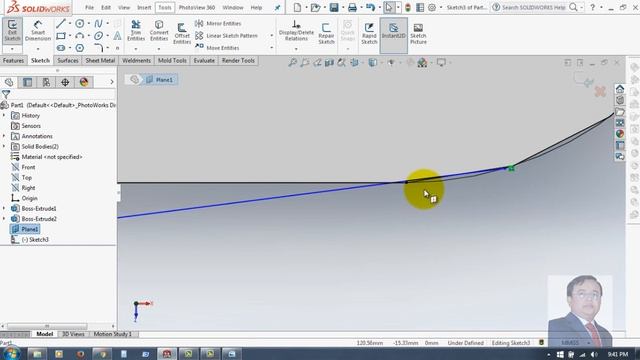Select the Circle sketch tool
640x360 pixels.
[x=80, y=24]
